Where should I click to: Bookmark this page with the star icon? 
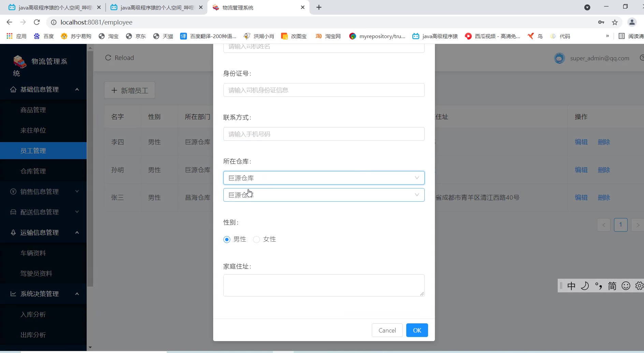point(615,22)
